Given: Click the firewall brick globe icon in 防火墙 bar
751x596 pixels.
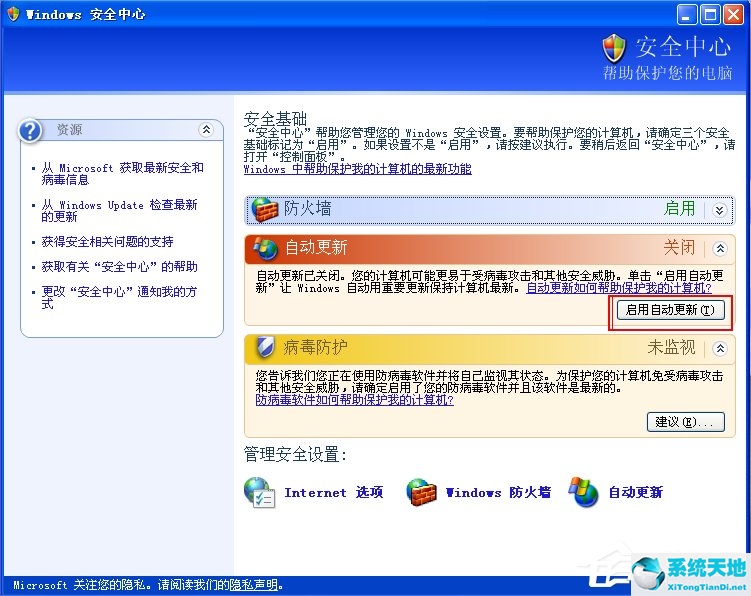Looking at the screenshot, I should pos(265,210).
